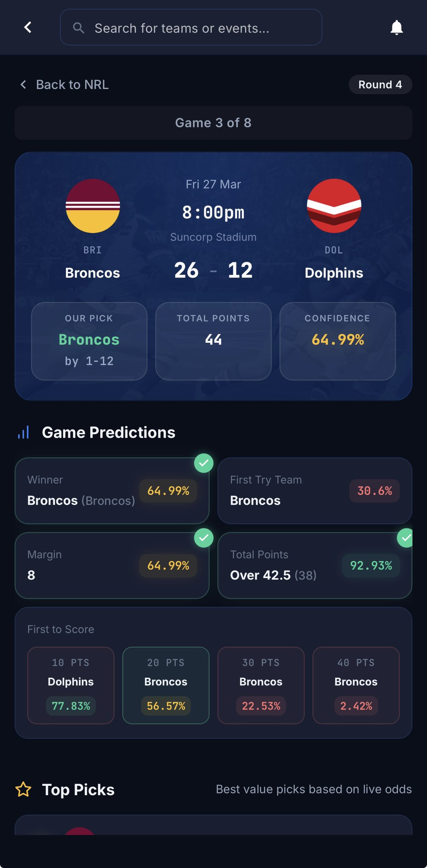The width and height of the screenshot is (427, 868).
Task: Click the search magnifier icon
Action: (78, 28)
